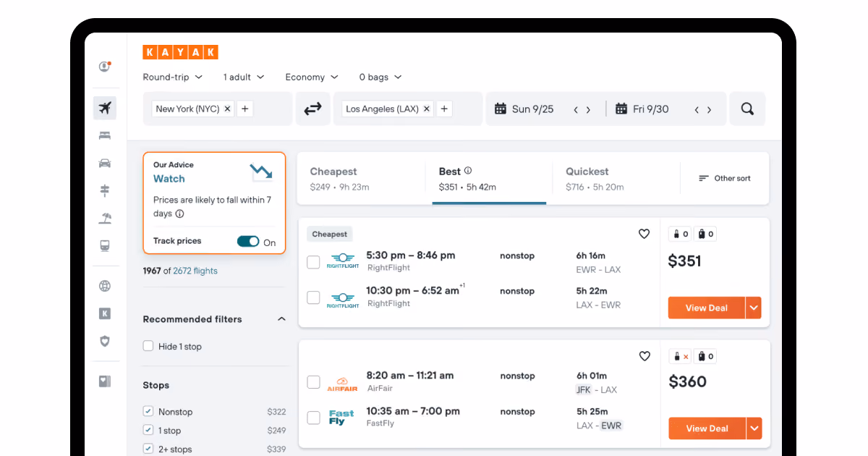
Task: Click the 2672 flights link
Action: pyautogui.click(x=195, y=271)
